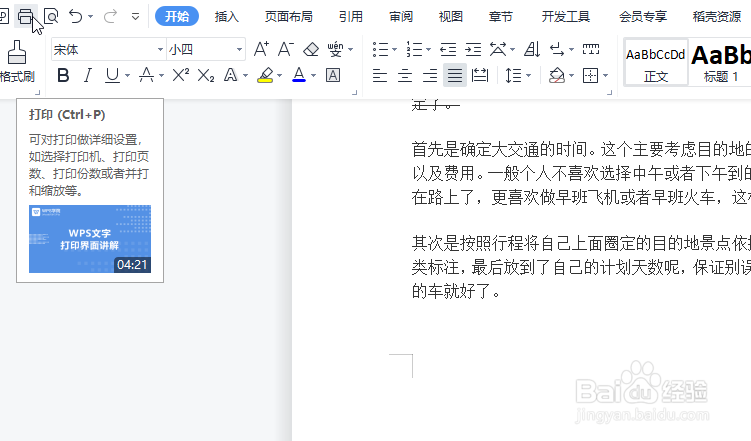Screen dimensions: 751x441
Task: Open the 审阅 tab
Action: click(x=401, y=17)
